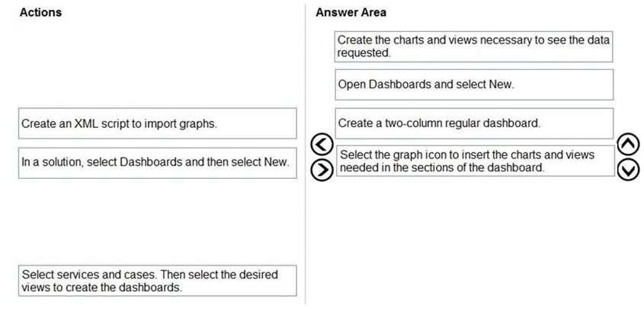The image size is (644, 309).
Task: Click the word 'requested.' in the first answer step
Action: [364, 53]
